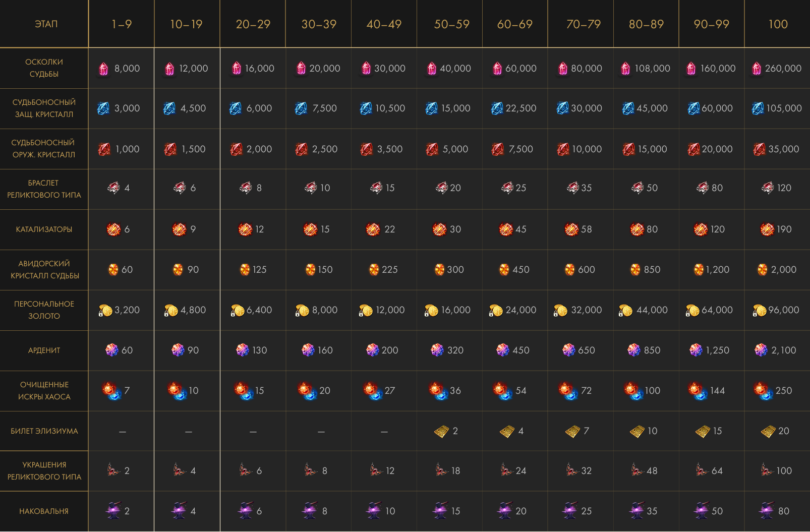This screenshot has width=810, height=532.
Task: Click the КАТАЛИЗАТОРЫ row label
Action: coord(44,229)
